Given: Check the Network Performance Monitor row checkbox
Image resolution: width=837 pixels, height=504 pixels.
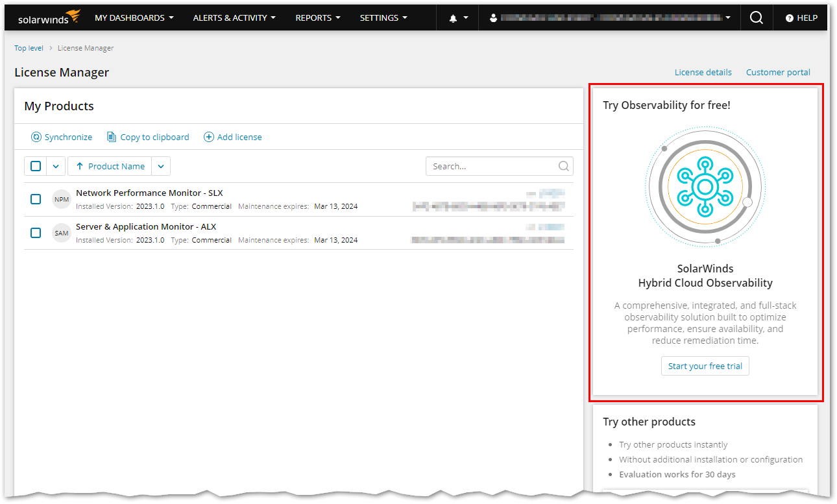Looking at the screenshot, I should click(36, 199).
